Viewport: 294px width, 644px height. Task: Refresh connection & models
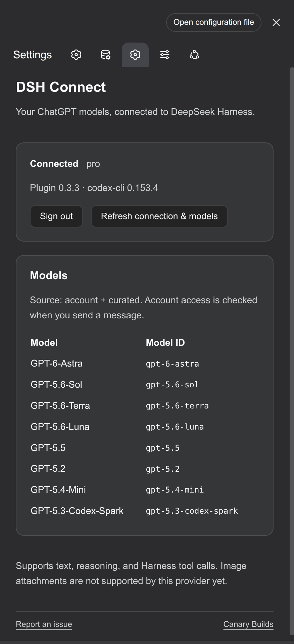click(x=159, y=216)
